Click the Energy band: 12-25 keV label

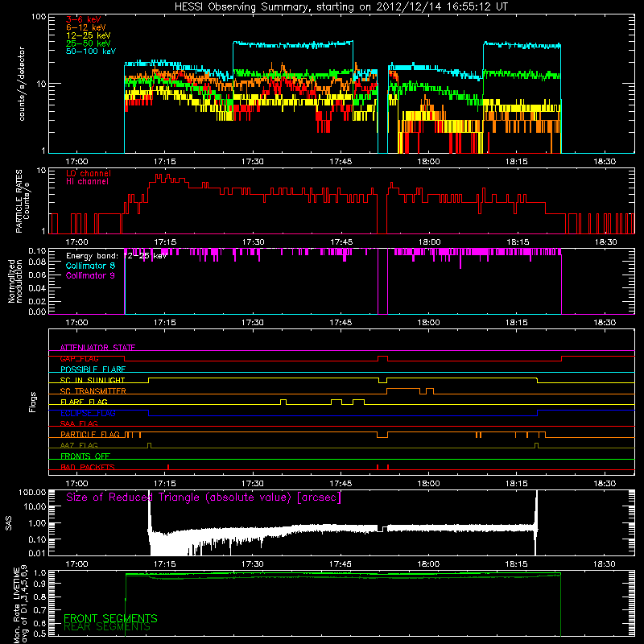pyautogui.click(x=116, y=256)
